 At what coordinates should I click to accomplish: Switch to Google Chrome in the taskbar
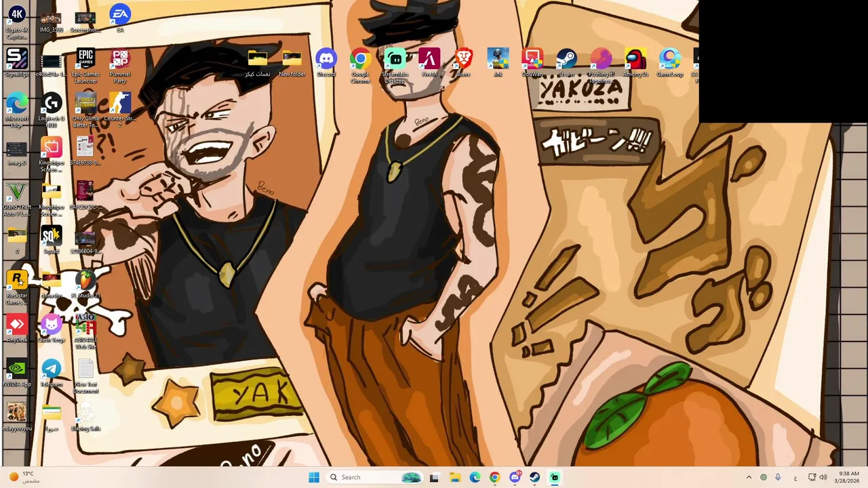click(494, 477)
